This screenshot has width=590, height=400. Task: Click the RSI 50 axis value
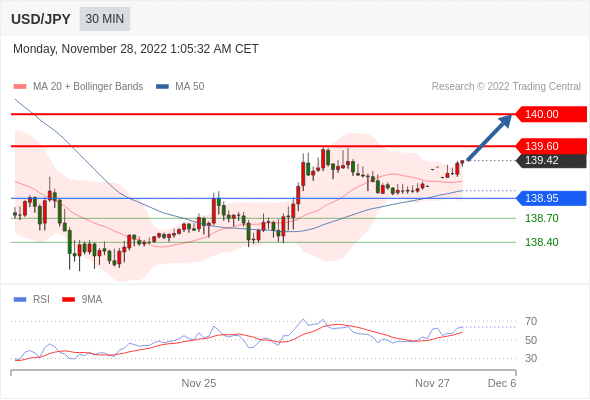point(531,340)
